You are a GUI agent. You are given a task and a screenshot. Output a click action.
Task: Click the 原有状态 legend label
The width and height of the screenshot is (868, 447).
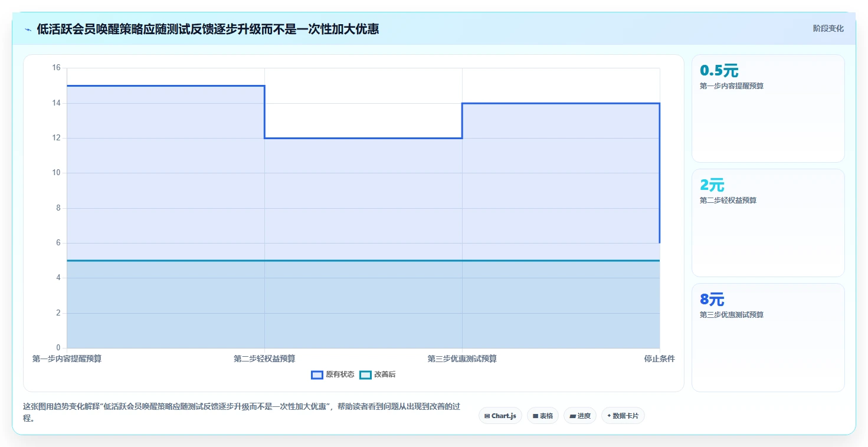340,374
